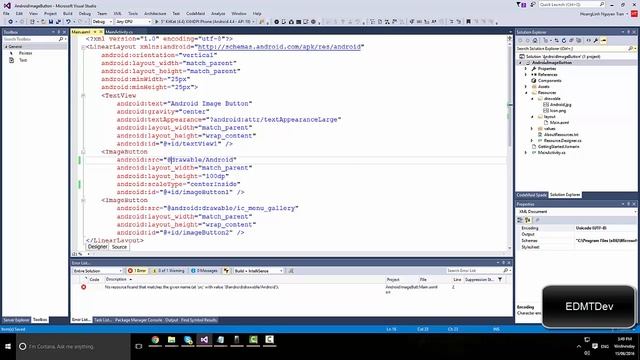Open the Debug configuration dropdown

click(102, 22)
